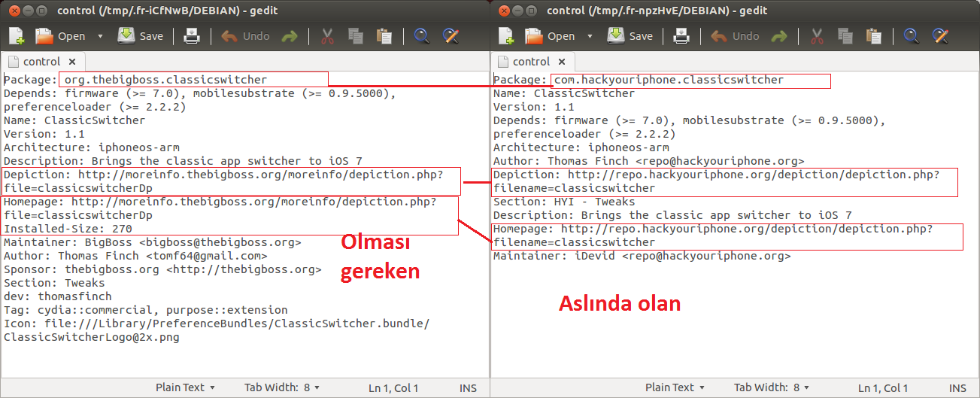980x398 pixels.
Task: Click Find and Replace icon in left window
Action: coord(450,36)
